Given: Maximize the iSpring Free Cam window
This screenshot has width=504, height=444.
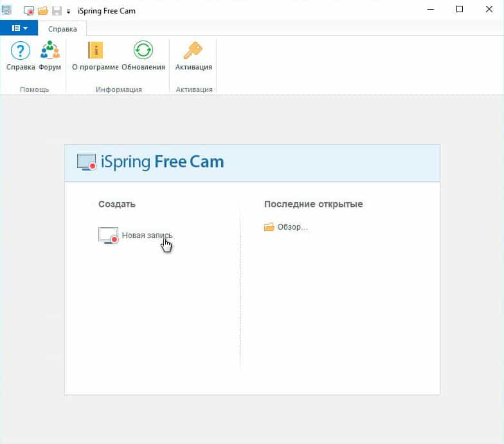Looking at the screenshot, I should [460, 9].
